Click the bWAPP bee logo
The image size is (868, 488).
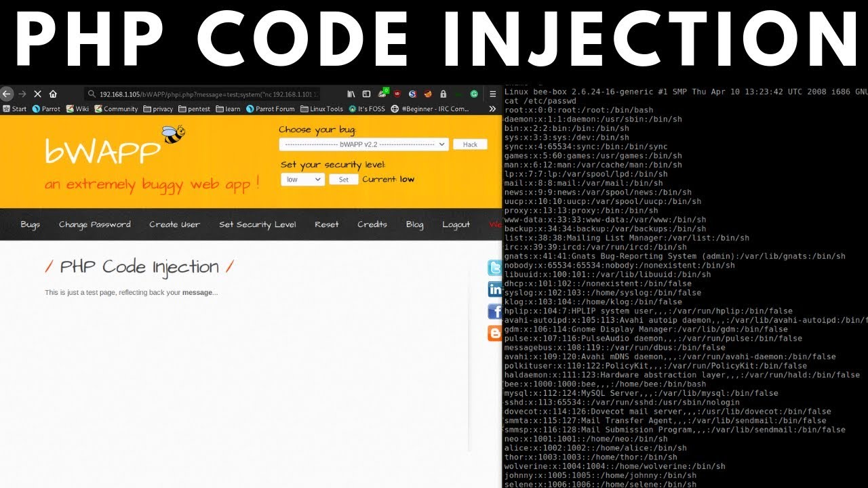coord(174,134)
